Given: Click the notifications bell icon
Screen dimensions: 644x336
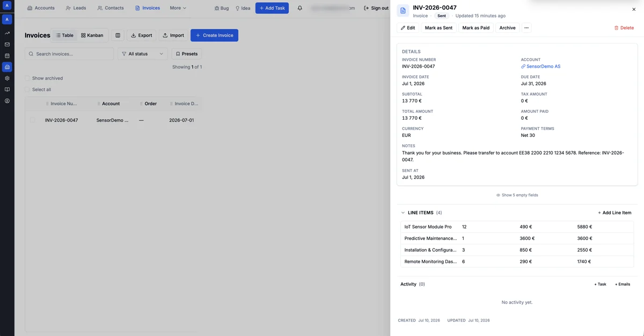Looking at the screenshot, I should pos(300,8).
